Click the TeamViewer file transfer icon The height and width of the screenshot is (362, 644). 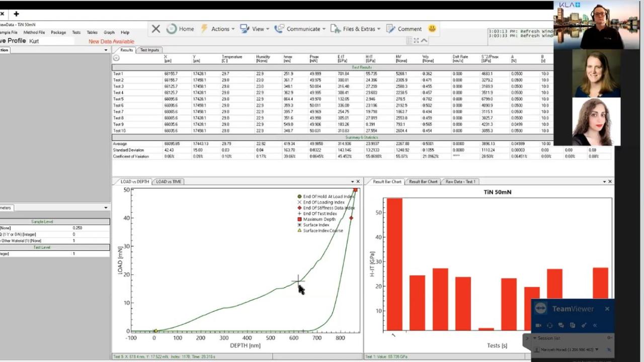pos(573,325)
